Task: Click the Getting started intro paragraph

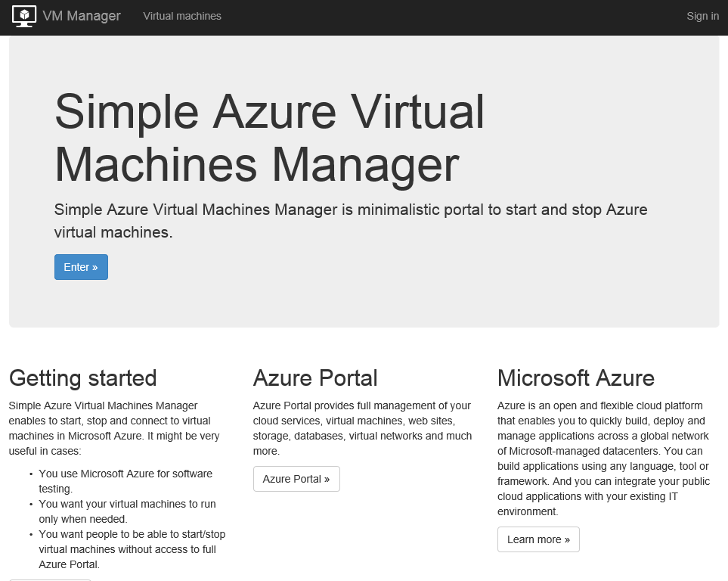Action: coord(114,428)
